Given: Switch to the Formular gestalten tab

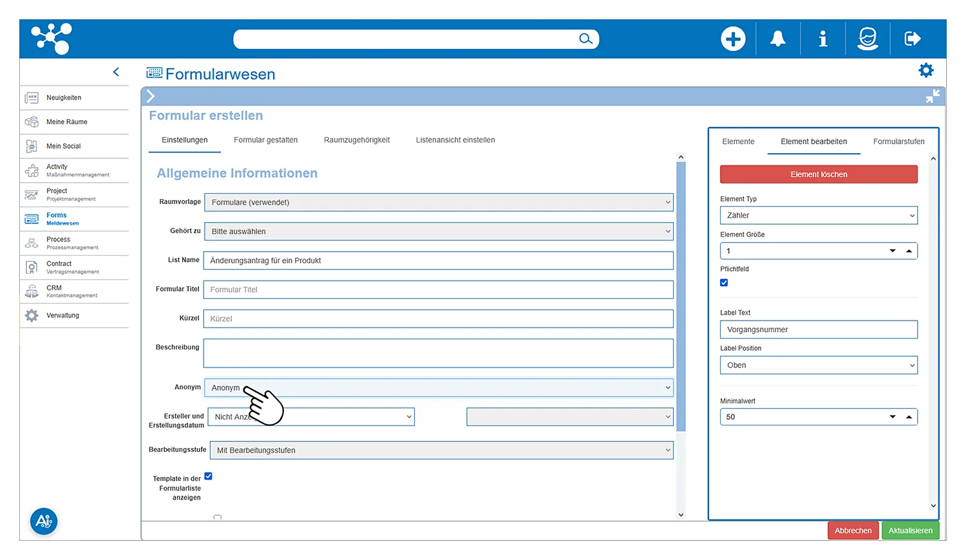Looking at the screenshot, I should pos(265,140).
